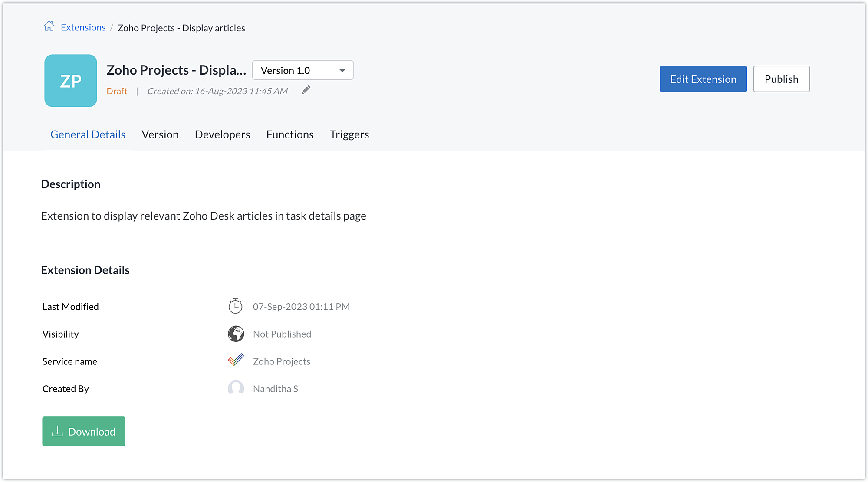Click the download arrow icon
This screenshot has height=482, width=868.
pyautogui.click(x=57, y=431)
